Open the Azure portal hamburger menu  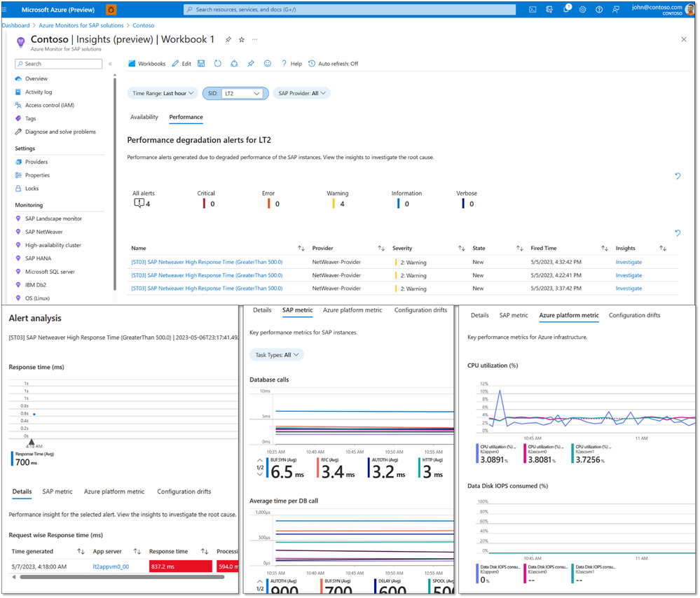click(x=4, y=9)
